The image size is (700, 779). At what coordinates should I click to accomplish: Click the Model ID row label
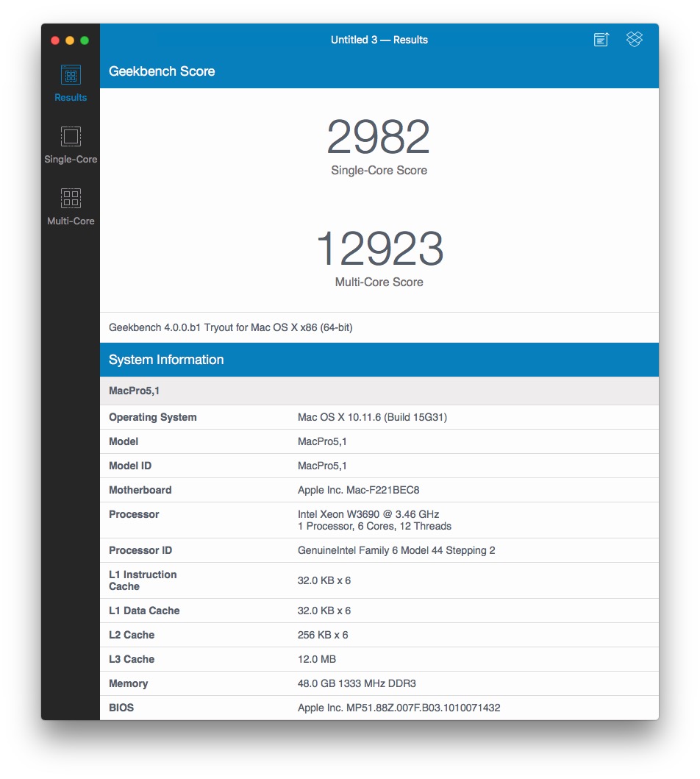tap(130, 466)
